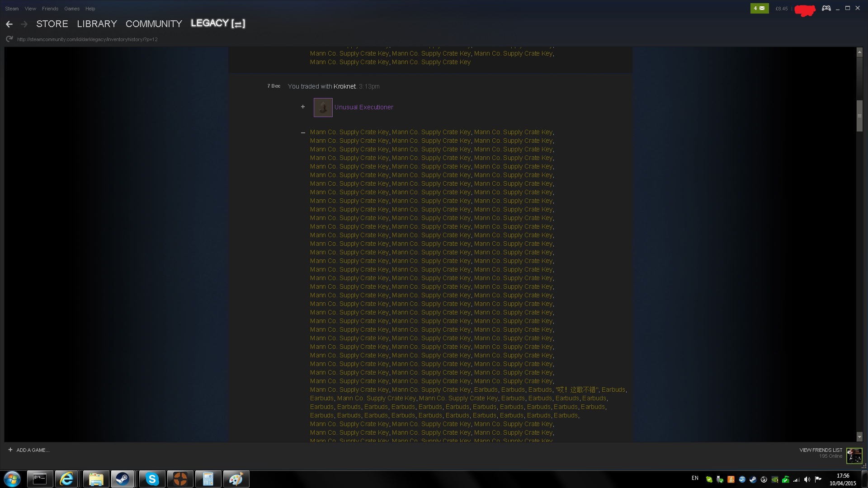Open friends list avatar icon
The image size is (868, 488).
[x=854, y=455]
